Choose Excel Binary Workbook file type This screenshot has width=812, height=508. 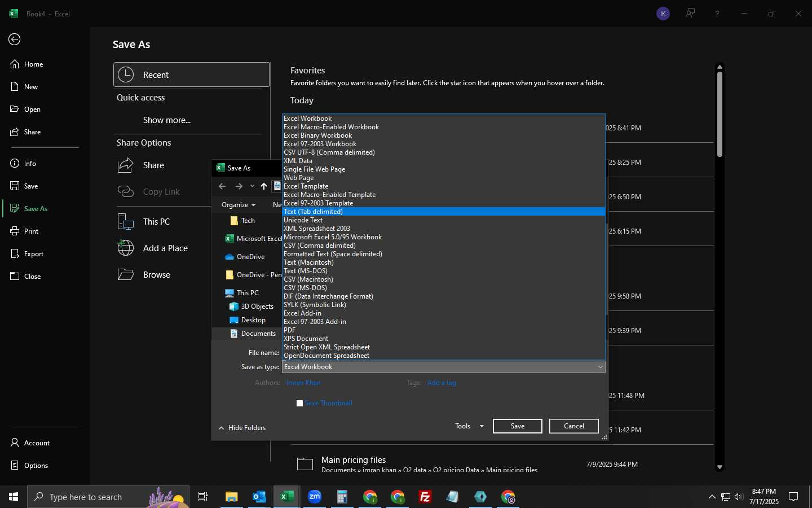(444, 135)
